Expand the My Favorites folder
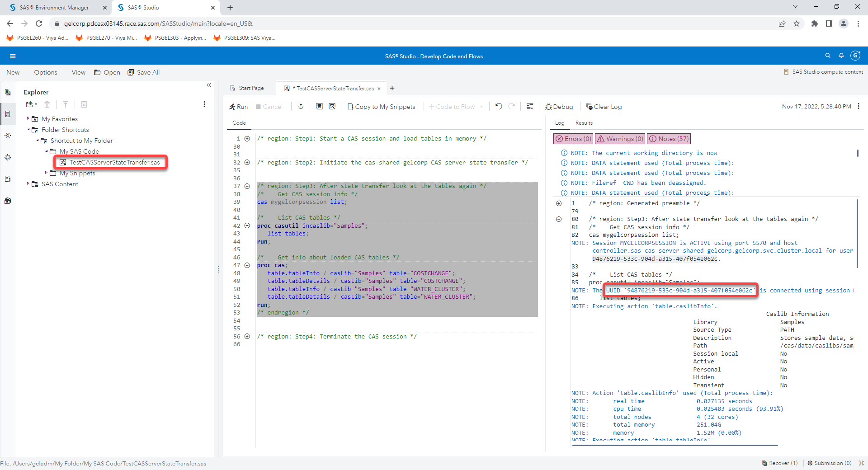 [28, 118]
